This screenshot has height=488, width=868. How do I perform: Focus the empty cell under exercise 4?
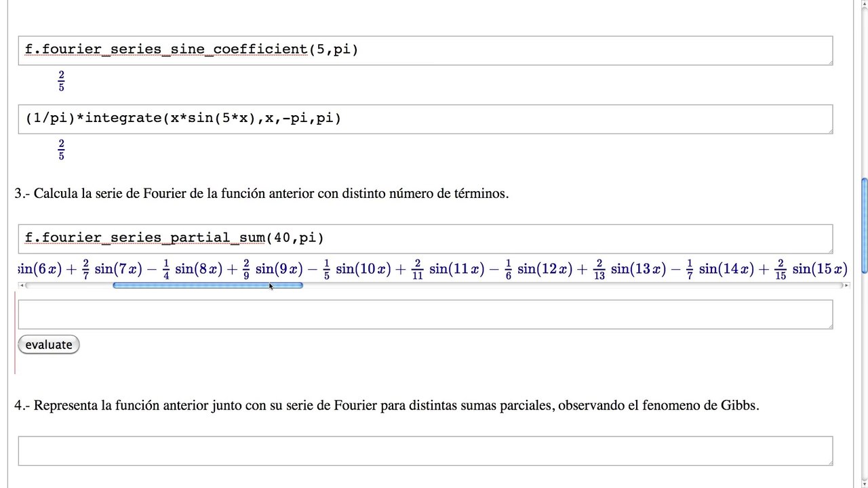425,451
